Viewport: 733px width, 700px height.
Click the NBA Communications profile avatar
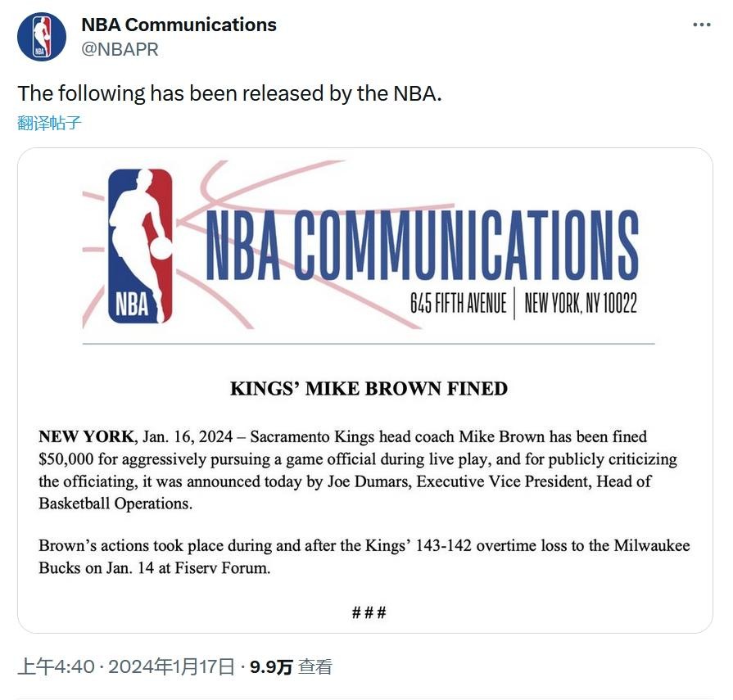click(x=41, y=37)
